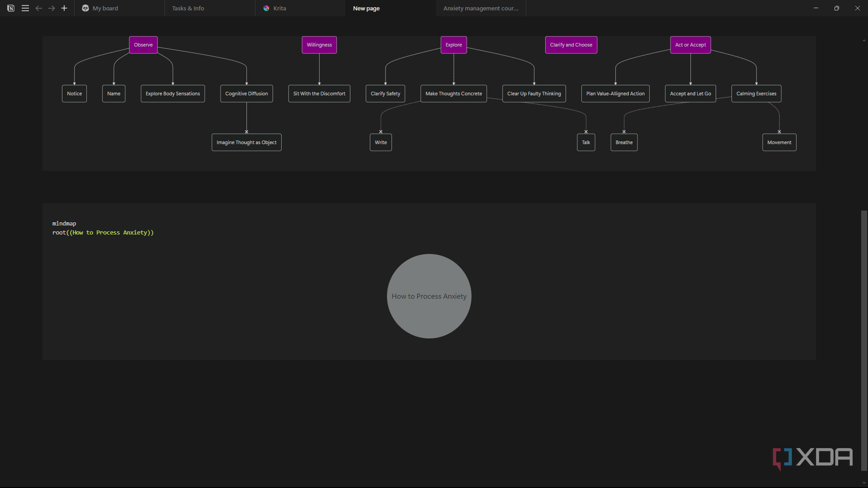Image resolution: width=868 pixels, height=488 pixels.
Task: Click the Willingness node
Action: [319, 45]
